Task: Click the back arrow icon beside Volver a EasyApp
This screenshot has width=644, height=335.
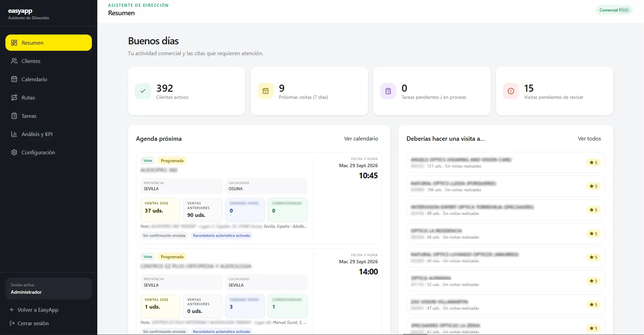Action: click(x=12, y=310)
